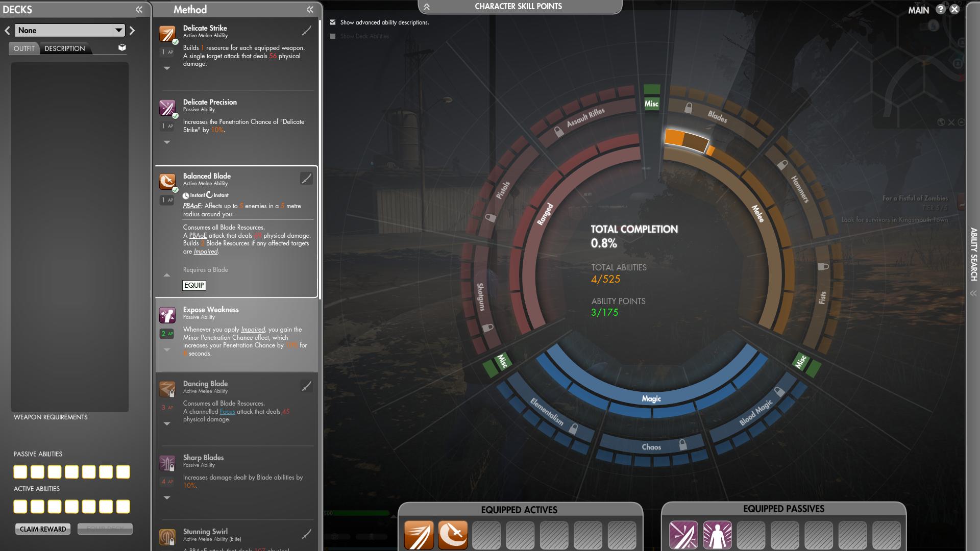Viewport: 980px width, 551px height.
Task: Expand the Ability Search side panel chevron
Action: [x=973, y=293]
